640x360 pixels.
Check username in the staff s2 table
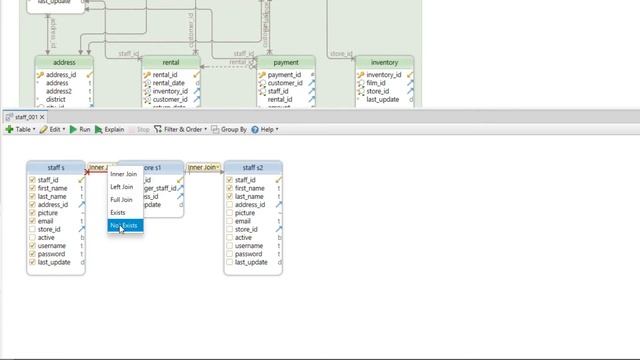[x=229, y=246]
